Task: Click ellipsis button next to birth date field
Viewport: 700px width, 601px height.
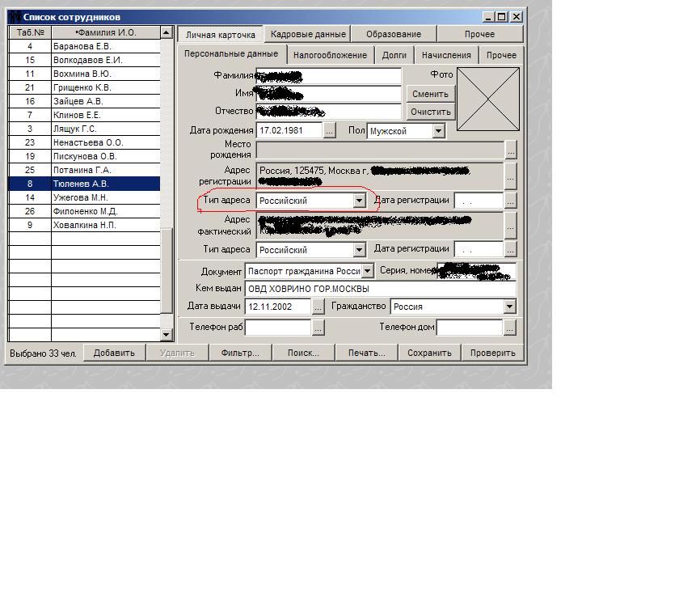Action: [330, 131]
